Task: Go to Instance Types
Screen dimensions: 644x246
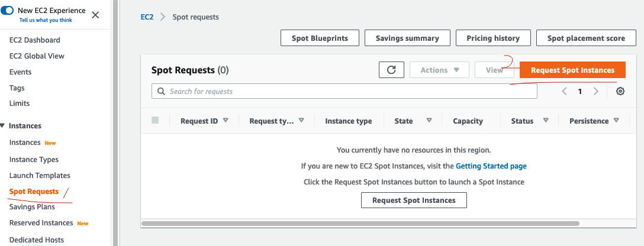Action: (34, 160)
